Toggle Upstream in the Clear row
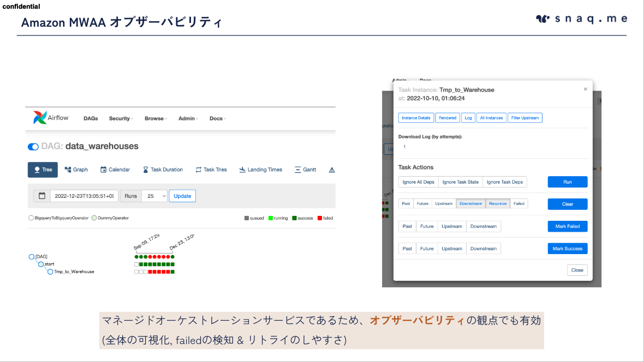The image size is (644, 362). pyautogui.click(x=444, y=203)
